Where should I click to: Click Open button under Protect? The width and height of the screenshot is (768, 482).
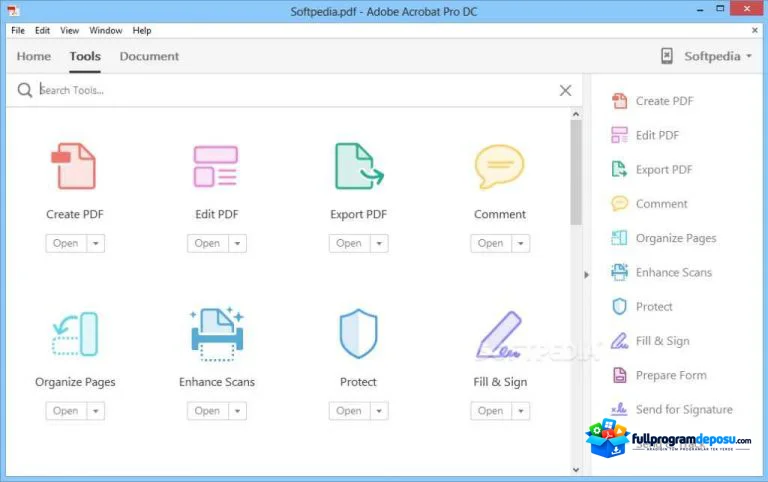coord(349,411)
